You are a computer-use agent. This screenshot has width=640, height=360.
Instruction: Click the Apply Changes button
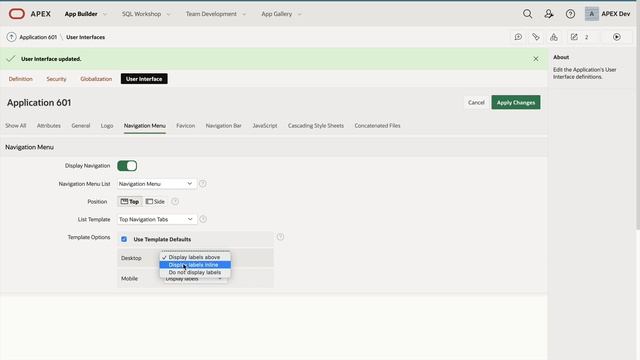tap(516, 102)
